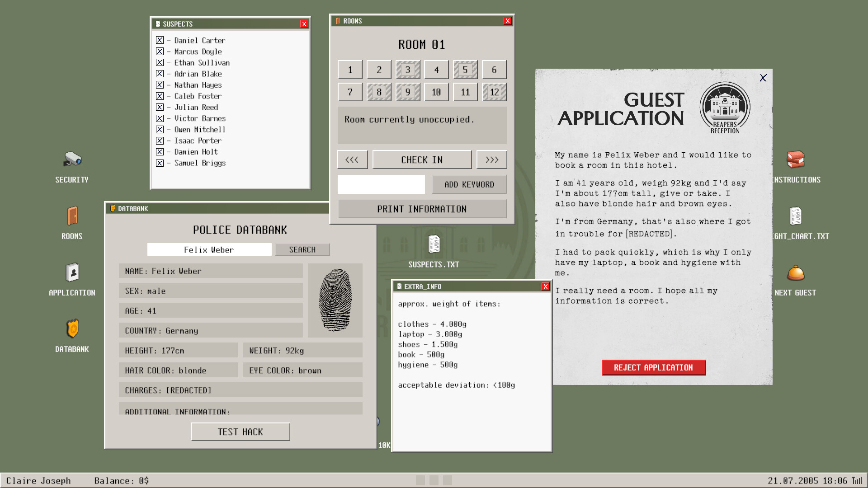The height and width of the screenshot is (488, 868).
Task: Switch to room 3 in the Rooms window
Action: click(x=407, y=69)
